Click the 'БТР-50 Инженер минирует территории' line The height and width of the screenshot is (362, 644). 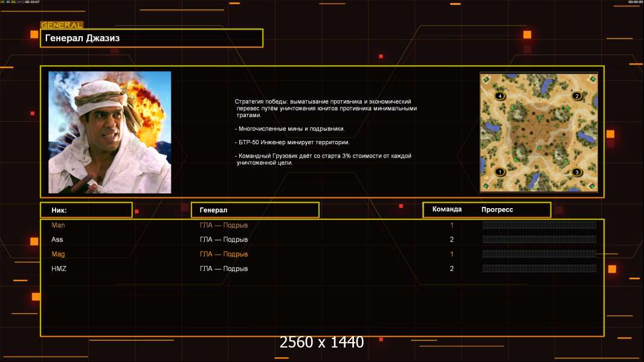[292, 142]
